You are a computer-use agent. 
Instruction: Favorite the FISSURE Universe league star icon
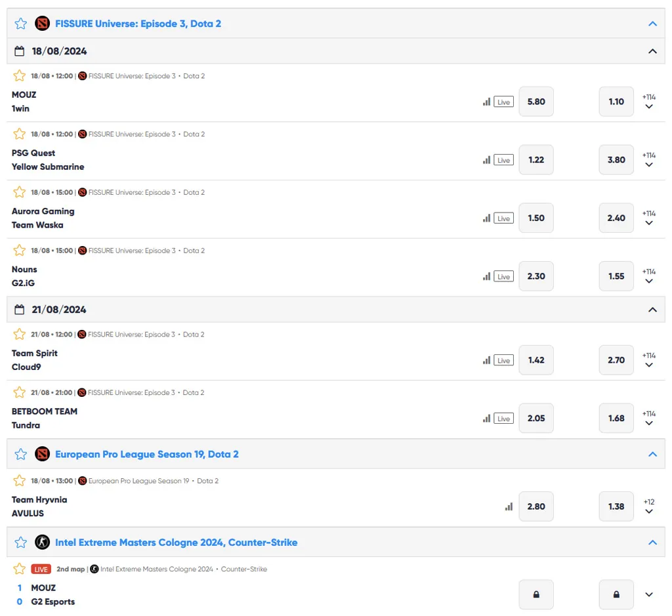[21, 24]
